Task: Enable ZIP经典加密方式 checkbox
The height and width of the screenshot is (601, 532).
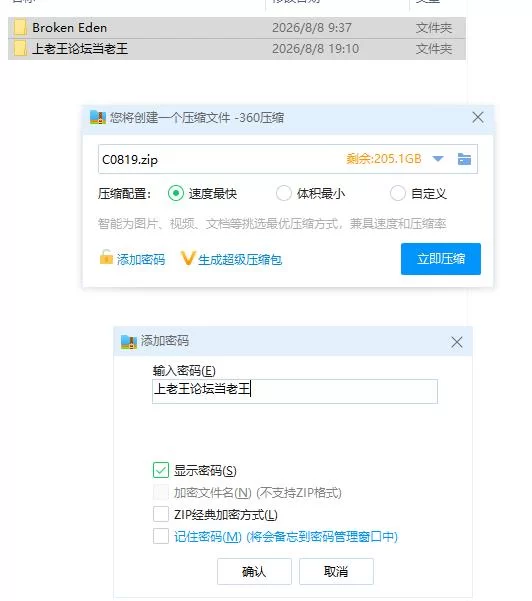Action: (x=161, y=514)
